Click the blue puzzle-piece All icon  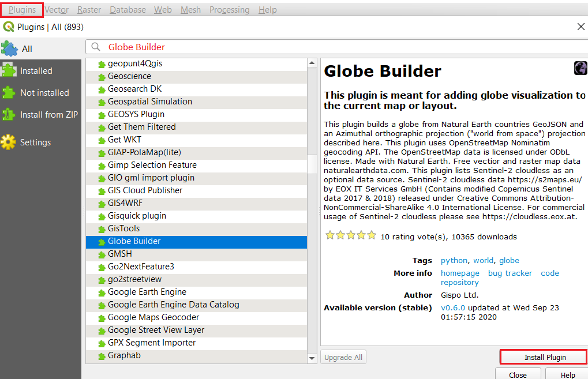9,48
